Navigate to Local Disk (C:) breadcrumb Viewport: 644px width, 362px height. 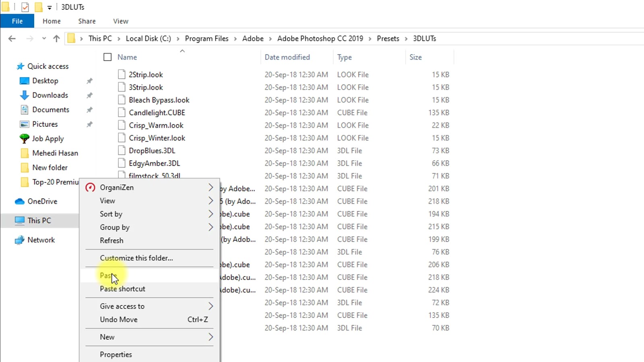point(149,39)
